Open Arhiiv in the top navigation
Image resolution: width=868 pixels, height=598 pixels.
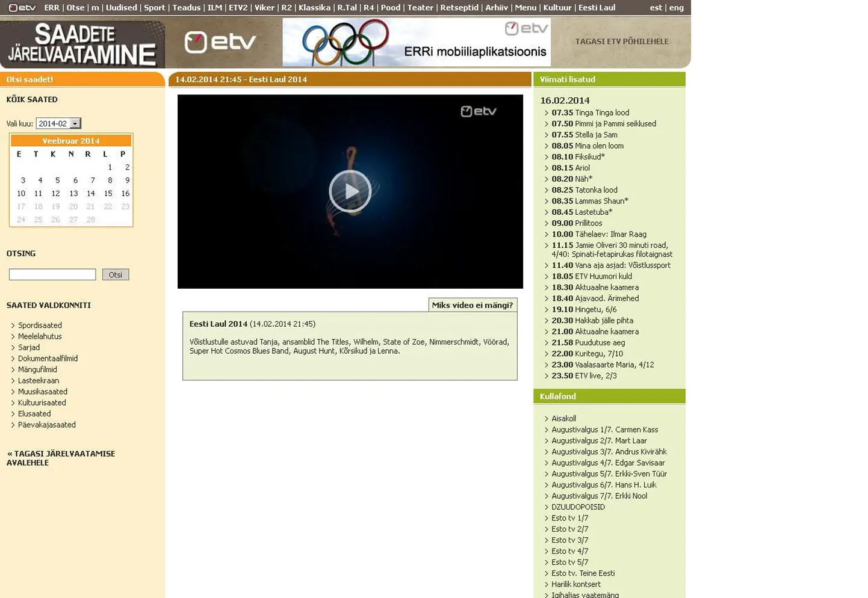pos(497,8)
